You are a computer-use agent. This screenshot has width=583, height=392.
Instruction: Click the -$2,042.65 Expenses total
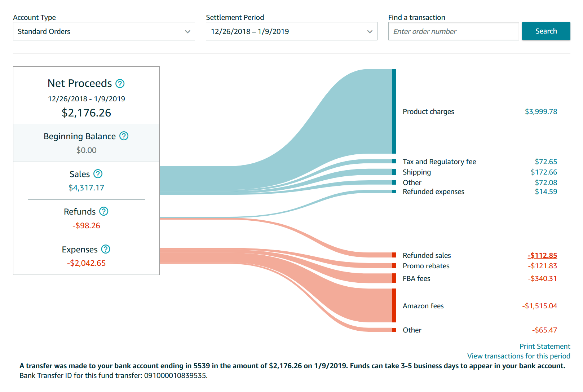click(x=87, y=263)
